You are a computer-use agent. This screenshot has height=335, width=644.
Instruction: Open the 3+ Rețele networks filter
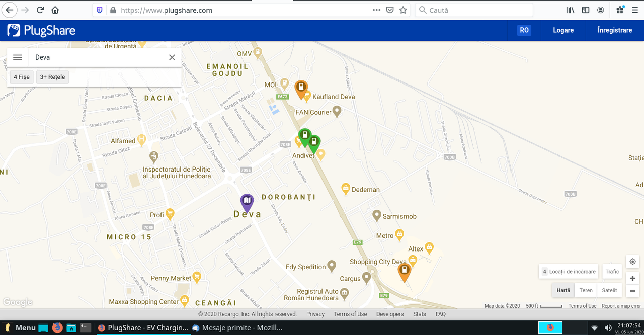(52, 77)
